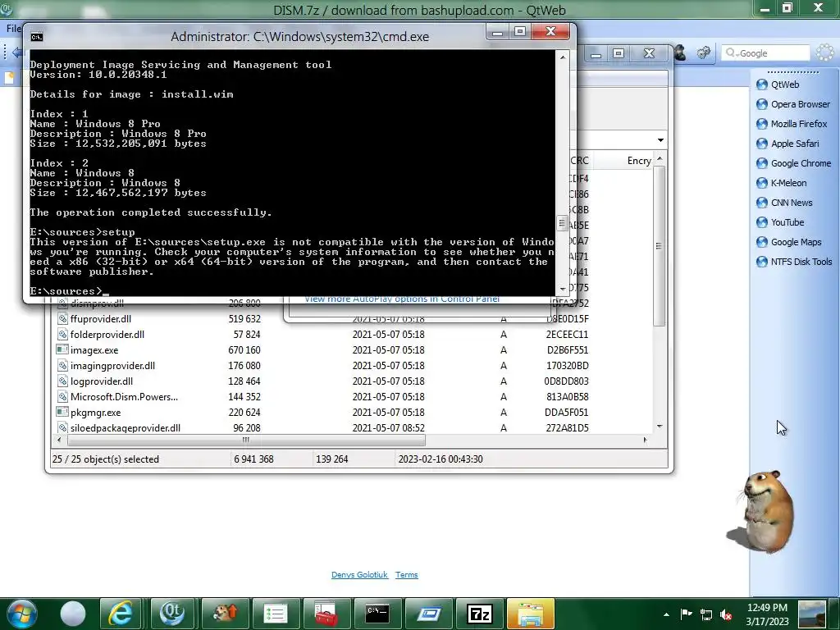840x630 pixels.
Task: Click the loading spinner icon in QtWeb
Action: (x=825, y=52)
